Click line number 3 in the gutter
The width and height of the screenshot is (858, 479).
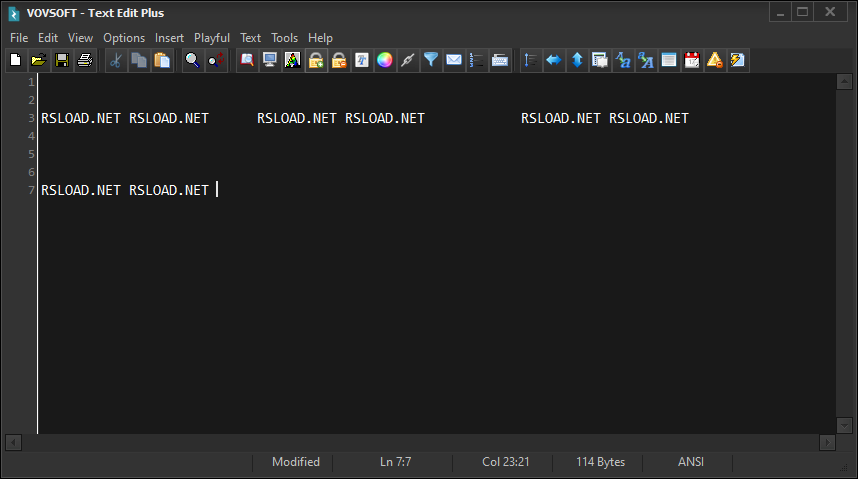pos(32,118)
